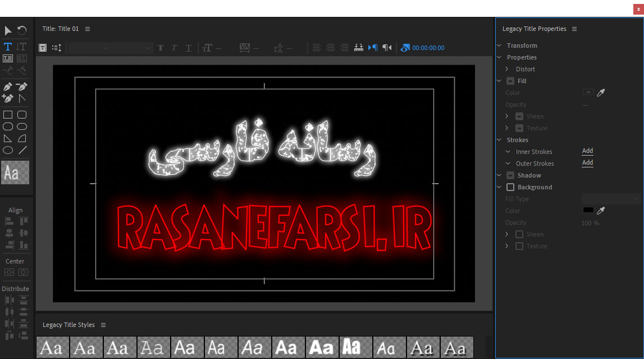Click the 00:00:00:00 timecode

[428, 48]
